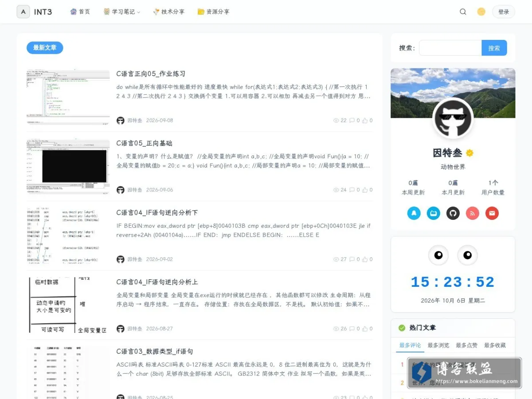Open the 资源分享 menu item
Screen dimensions: 532x399
click(x=213, y=12)
